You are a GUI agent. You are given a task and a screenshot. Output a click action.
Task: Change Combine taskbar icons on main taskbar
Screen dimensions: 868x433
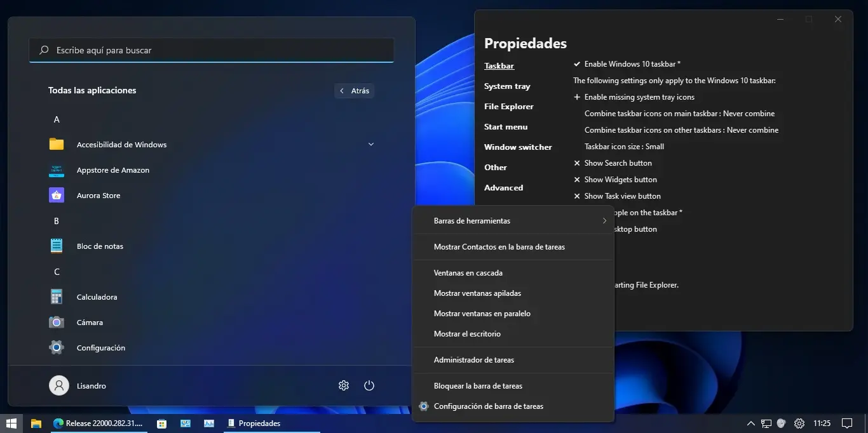(679, 114)
